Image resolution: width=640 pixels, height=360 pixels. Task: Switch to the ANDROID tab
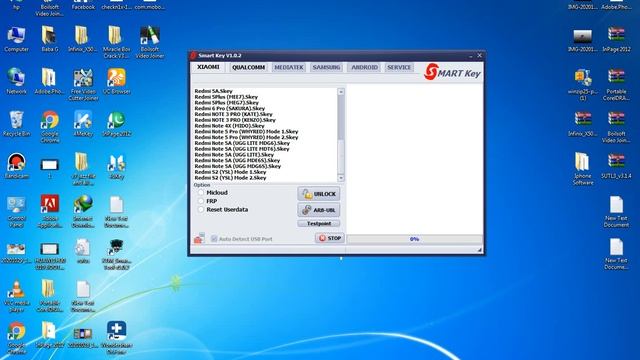(x=364, y=67)
